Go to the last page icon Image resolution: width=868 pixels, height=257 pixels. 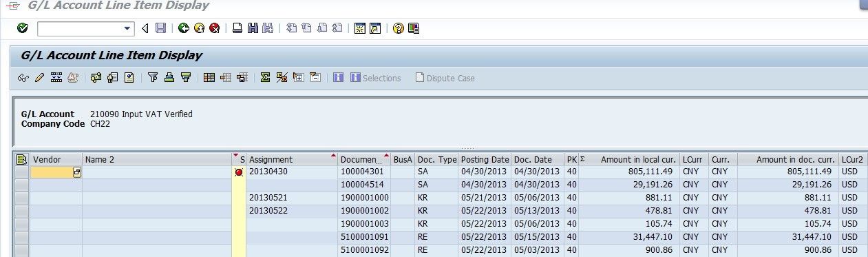coord(337,28)
